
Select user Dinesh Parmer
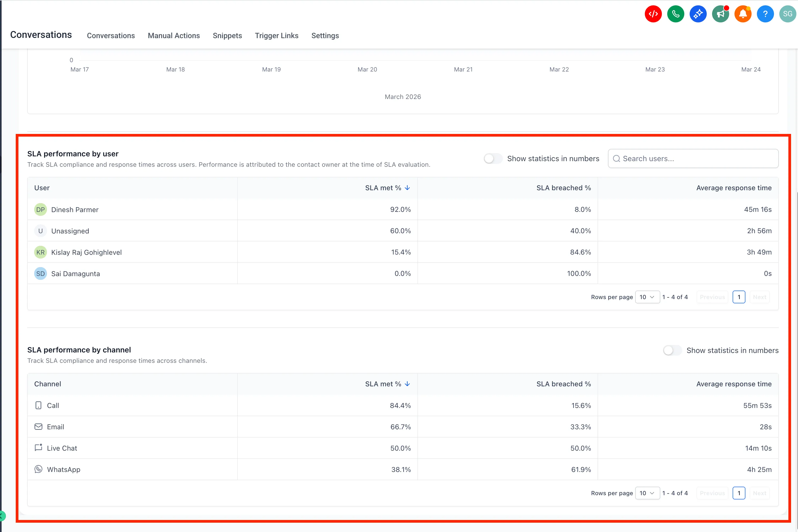(x=75, y=209)
